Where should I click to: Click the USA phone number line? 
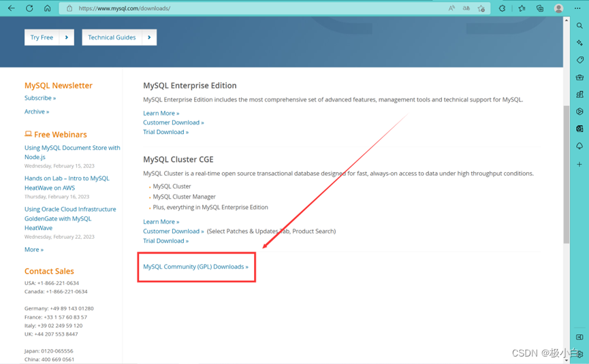[x=52, y=283]
